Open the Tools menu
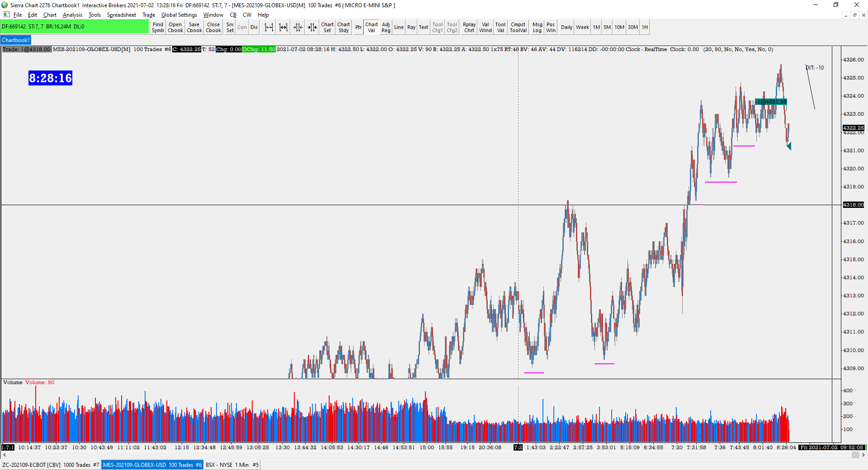Viewport: 868px width, 470px height. [95, 15]
